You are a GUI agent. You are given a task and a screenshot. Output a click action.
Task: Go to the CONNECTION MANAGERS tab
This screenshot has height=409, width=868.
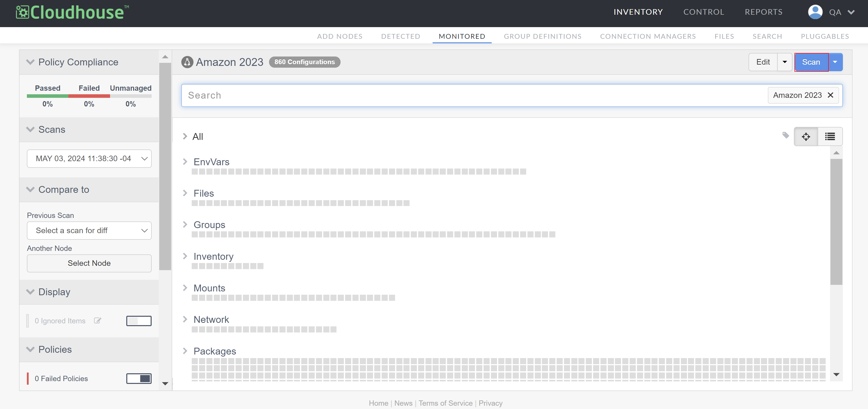click(648, 36)
